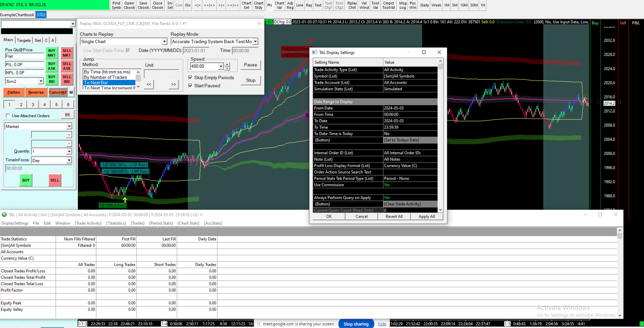Click the replay jump forward >> button
Screen dimensions: 644x328
click(x=173, y=84)
